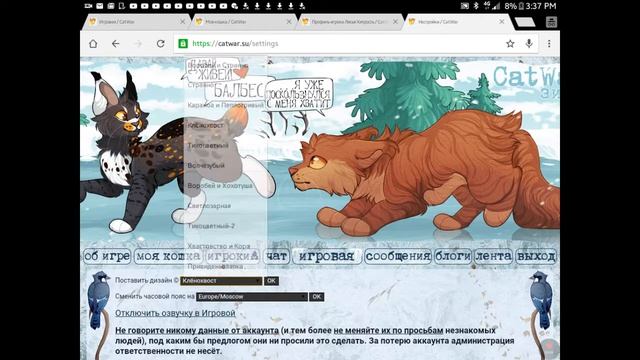Tap the Bluetooth icon in the status bar

[476, 6]
